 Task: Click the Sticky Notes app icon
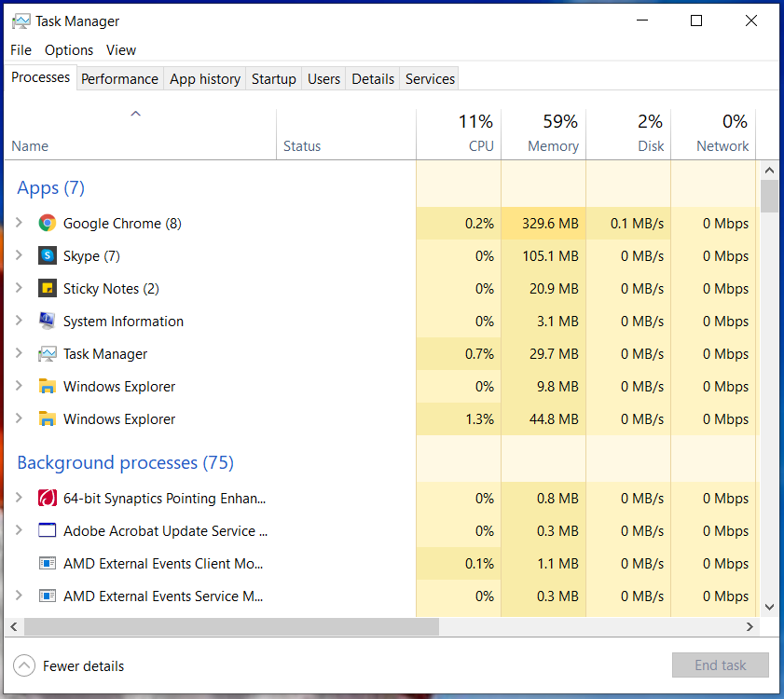click(47, 288)
